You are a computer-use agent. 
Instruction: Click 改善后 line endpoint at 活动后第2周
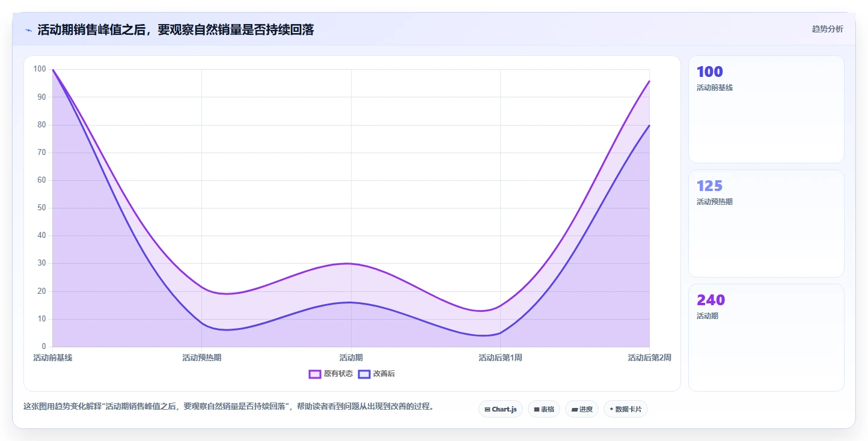tap(649, 125)
